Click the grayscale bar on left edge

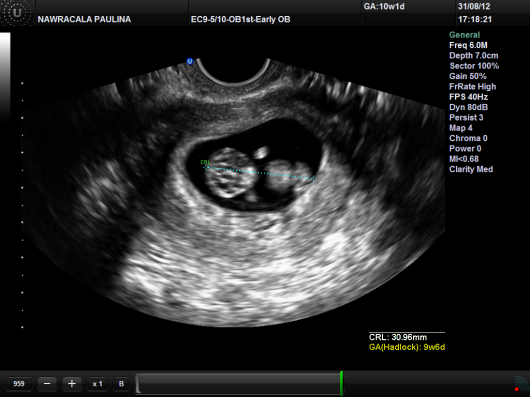click(5, 76)
